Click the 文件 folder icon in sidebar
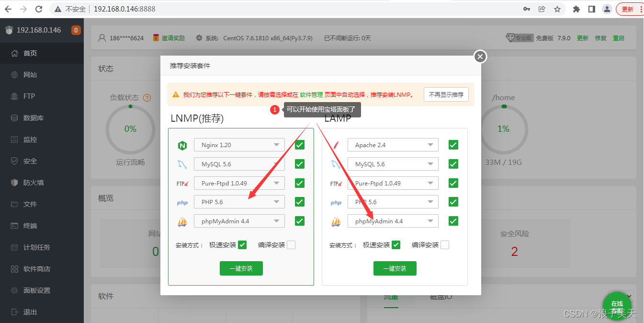Screen dimensions: 644x323 point(14,204)
